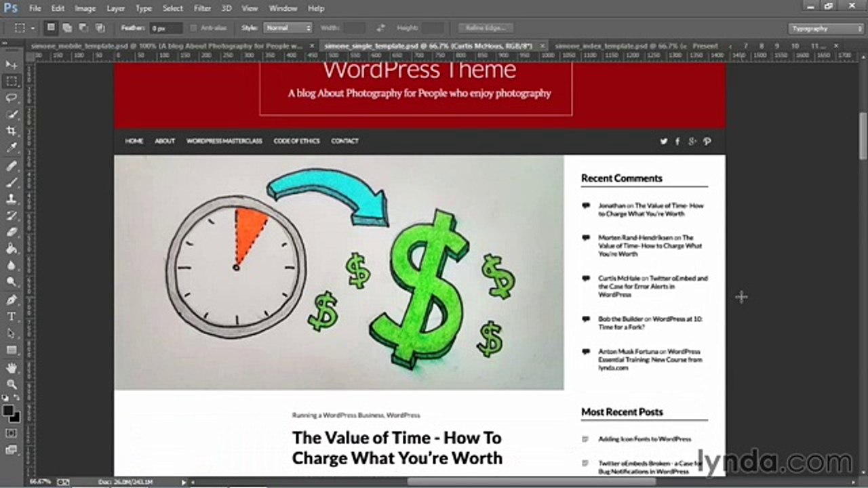The height and width of the screenshot is (488, 868).
Task: Click the disabled Refine Edge button
Action: click(x=486, y=28)
